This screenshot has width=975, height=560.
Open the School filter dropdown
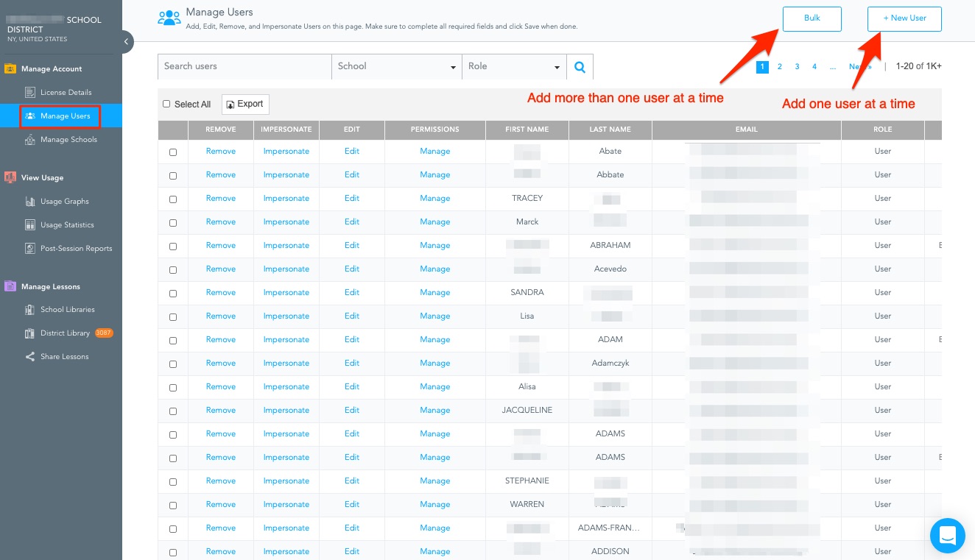click(x=396, y=66)
